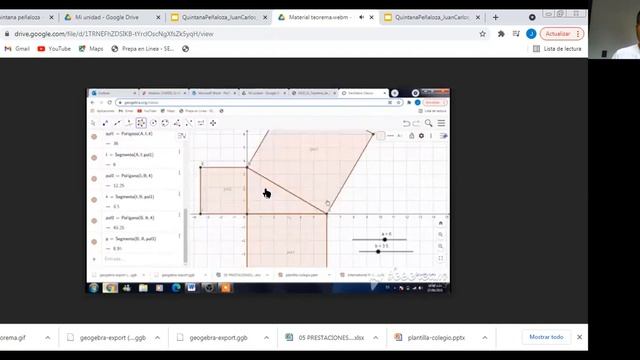The height and width of the screenshot is (360, 640).
Task: Toggle the style bar button at graphics corner
Action: pos(443,136)
